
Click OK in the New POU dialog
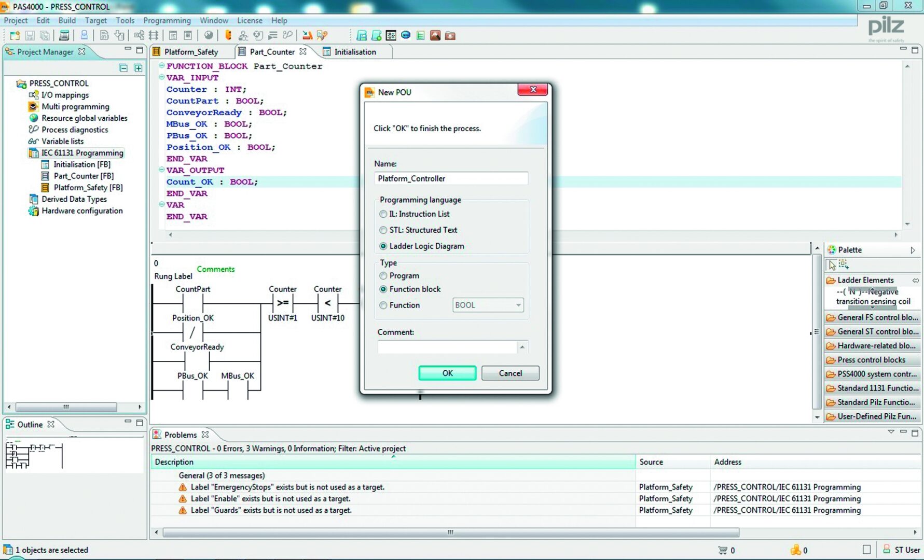click(447, 373)
